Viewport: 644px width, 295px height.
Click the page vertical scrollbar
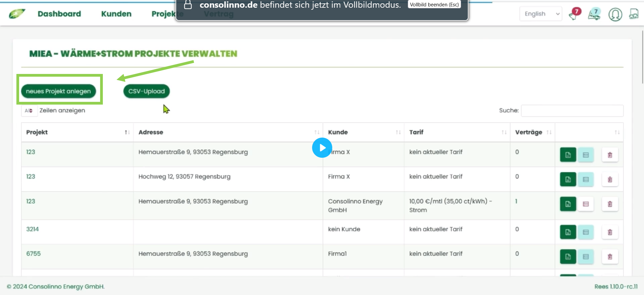click(x=642, y=57)
